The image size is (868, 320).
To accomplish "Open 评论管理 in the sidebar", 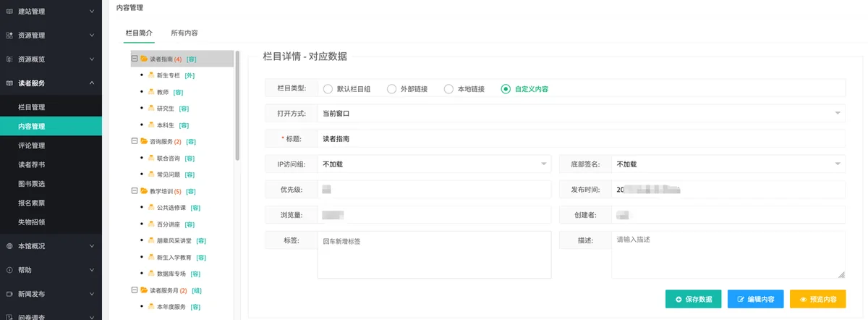I will click(51, 146).
